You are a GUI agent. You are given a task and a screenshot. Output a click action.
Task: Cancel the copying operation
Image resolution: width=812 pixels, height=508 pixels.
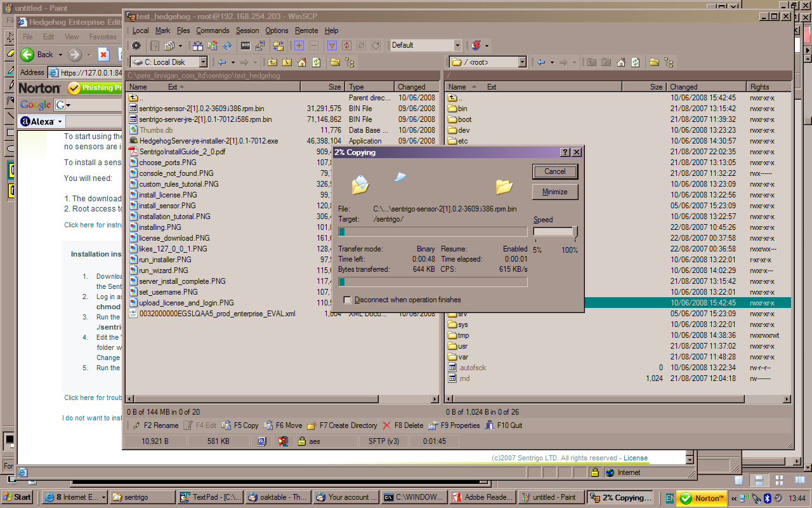coord(555,171)
